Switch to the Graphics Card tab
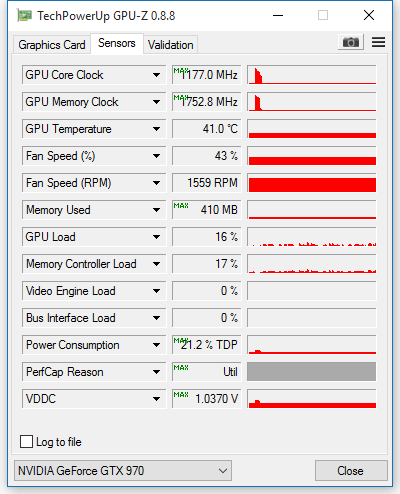The width and height of the screenshot is (400, 494). click(52, 45)
